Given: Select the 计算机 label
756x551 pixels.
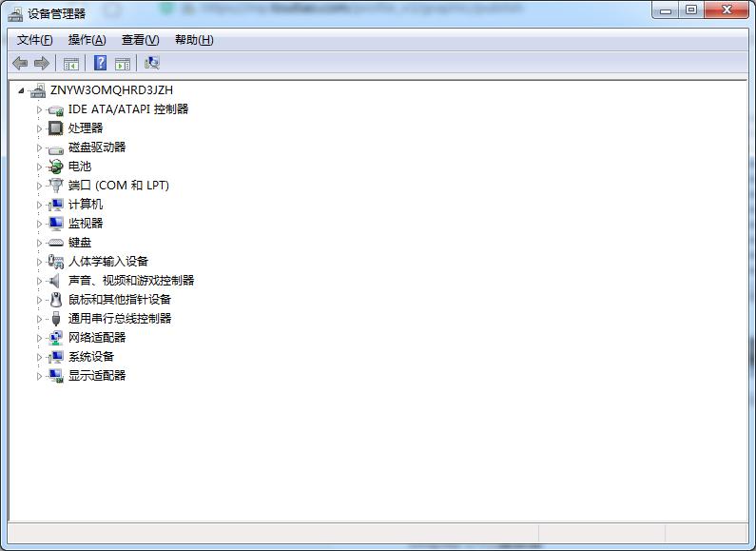Looking at the screenshot, I should pyautogui.click(x=86, y=204).
